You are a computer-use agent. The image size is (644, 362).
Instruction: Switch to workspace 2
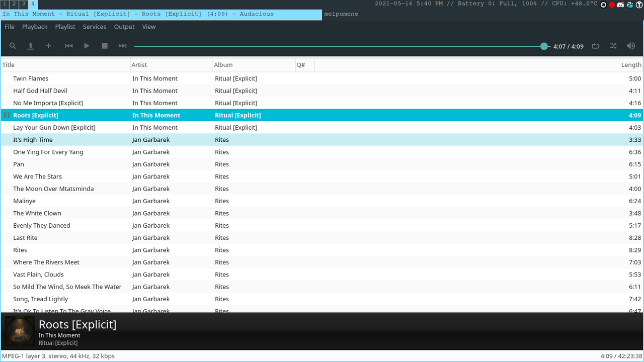point(14,4)
